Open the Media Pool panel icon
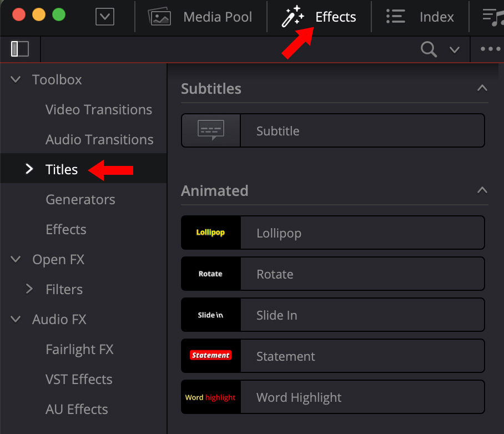 [x=160, y=17]
